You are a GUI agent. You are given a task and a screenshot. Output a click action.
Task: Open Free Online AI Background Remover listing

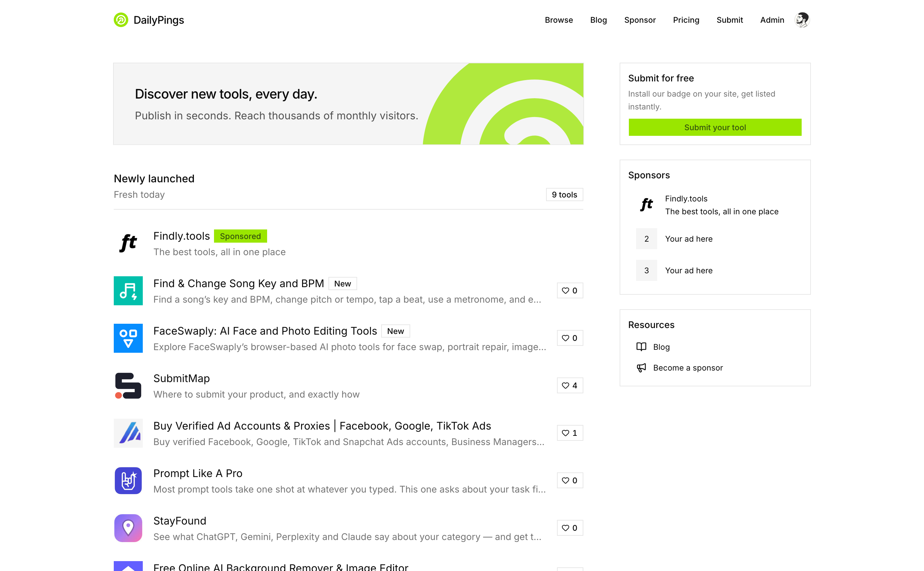pyautogui.click(x=281, y=567)
